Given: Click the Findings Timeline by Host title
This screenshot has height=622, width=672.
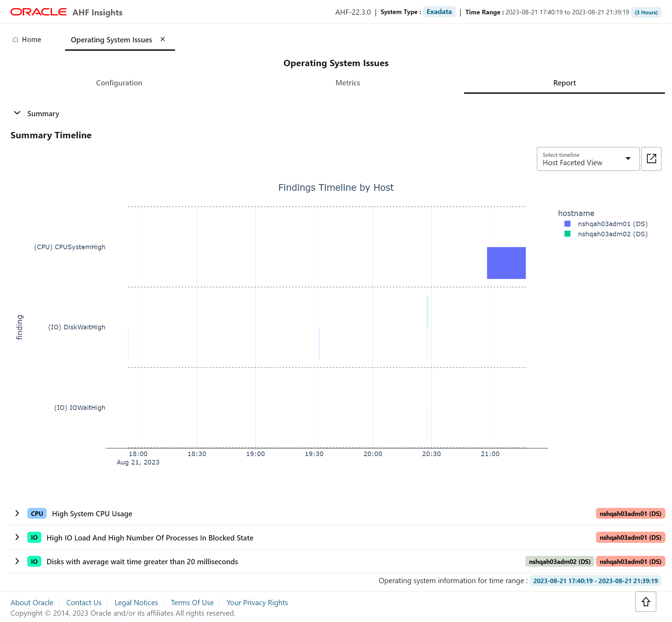Looking at the screenshot, I should point(336,188).
